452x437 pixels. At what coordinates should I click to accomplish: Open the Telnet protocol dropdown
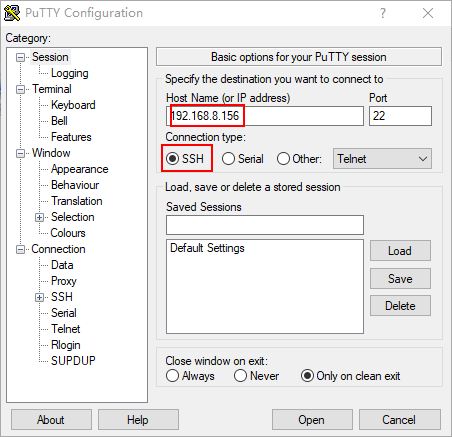tap(382, 159)
